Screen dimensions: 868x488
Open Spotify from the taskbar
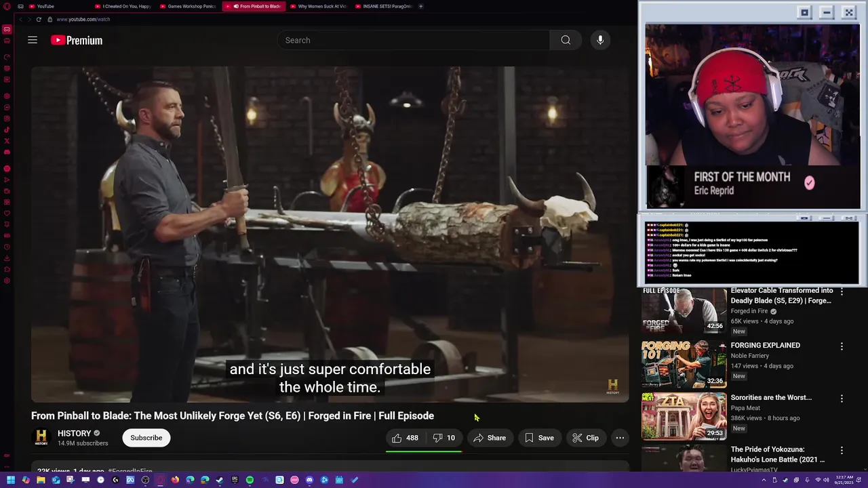tap(250, 480)
